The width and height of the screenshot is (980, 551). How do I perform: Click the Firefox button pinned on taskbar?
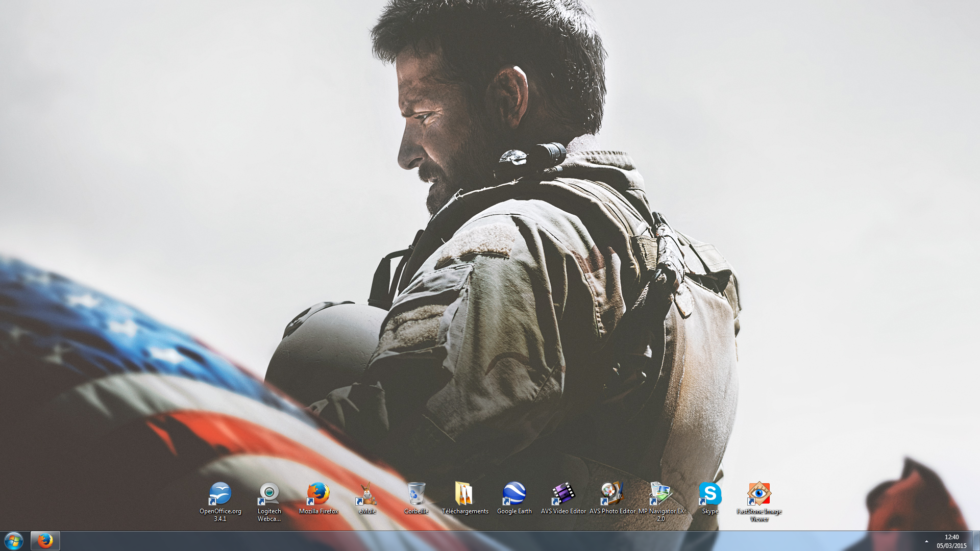tap(45, 541)
